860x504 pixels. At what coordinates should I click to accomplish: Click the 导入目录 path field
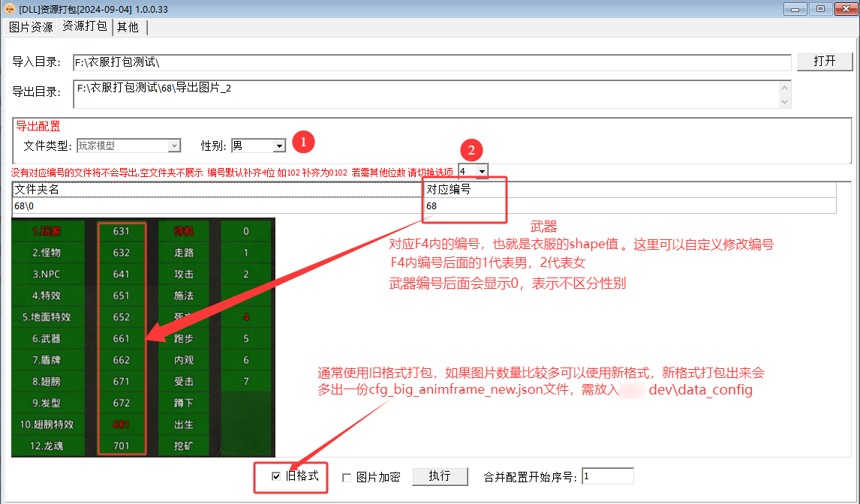click(x=432, y=62)
